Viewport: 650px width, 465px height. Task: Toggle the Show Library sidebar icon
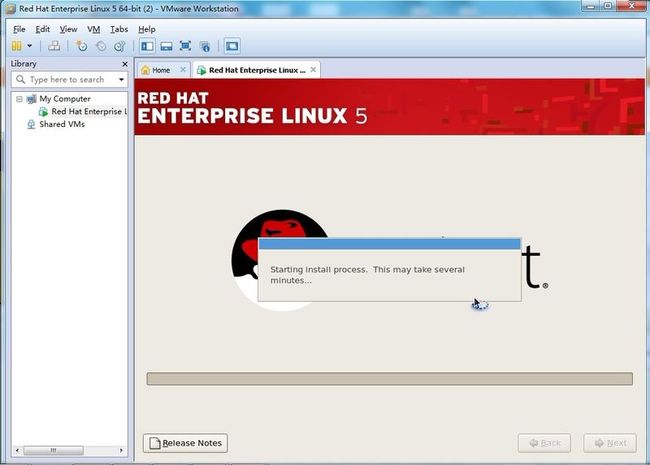[x=147, y=46]
